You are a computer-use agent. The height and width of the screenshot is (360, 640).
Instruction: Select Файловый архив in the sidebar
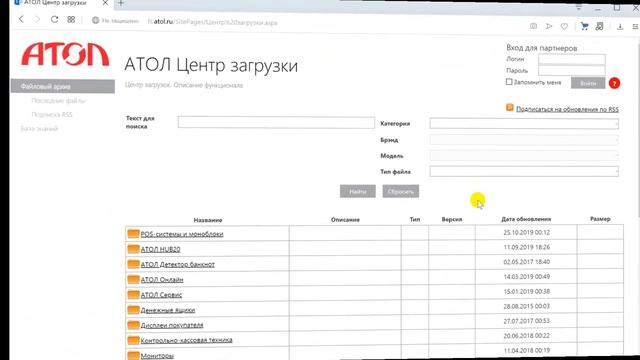coord(62,87)
